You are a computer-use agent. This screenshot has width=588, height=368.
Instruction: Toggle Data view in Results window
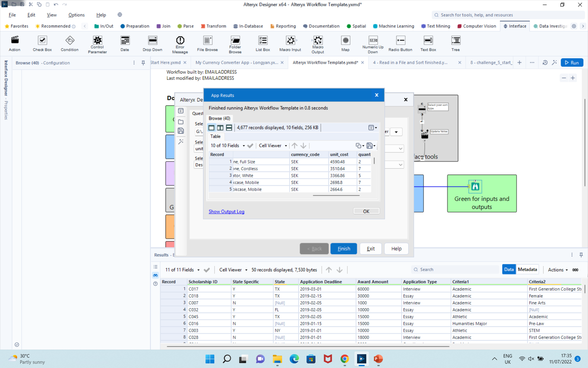509,269
